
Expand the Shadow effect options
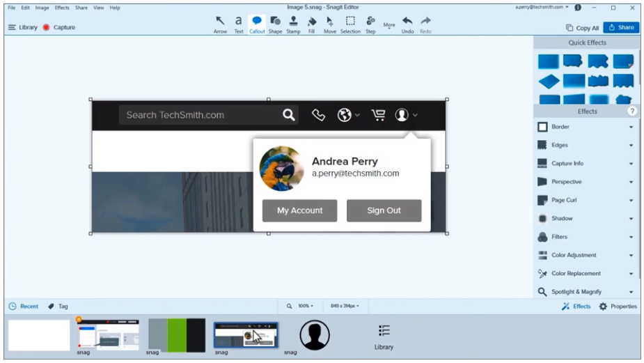631,218
